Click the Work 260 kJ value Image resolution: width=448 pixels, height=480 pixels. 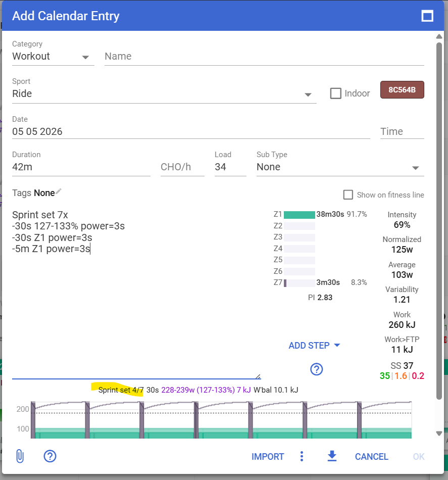402,325
